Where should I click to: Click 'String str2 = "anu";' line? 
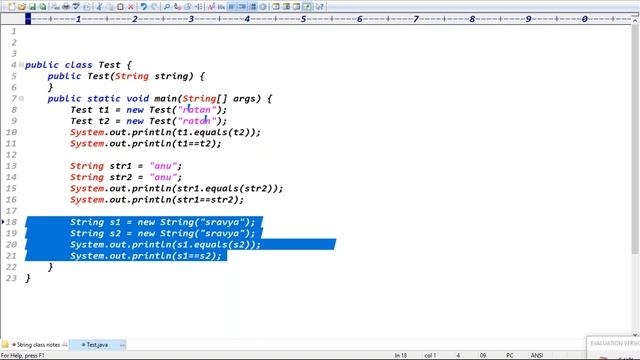(x=126, y=177)
